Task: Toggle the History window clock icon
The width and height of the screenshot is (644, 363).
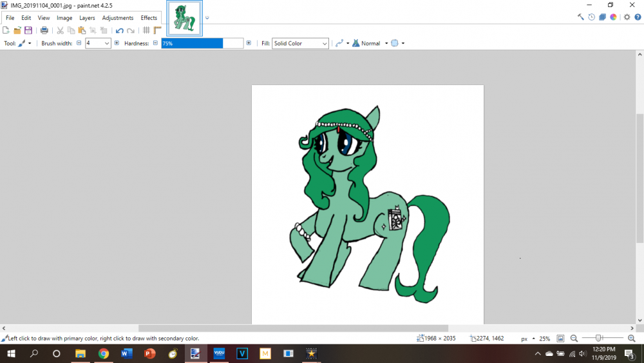Action: click(x=591, y=17)
